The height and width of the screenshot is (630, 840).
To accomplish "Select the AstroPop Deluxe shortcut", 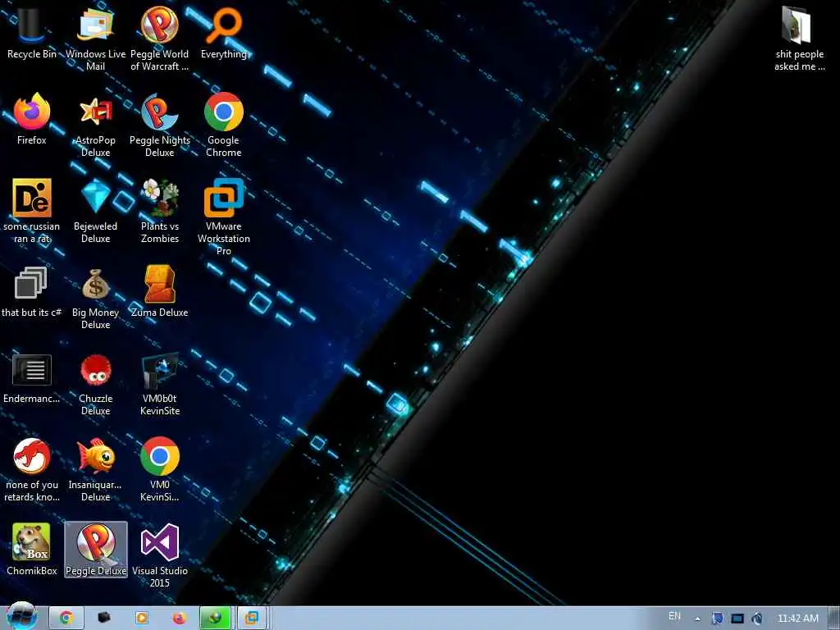I will tap(95, 126).
